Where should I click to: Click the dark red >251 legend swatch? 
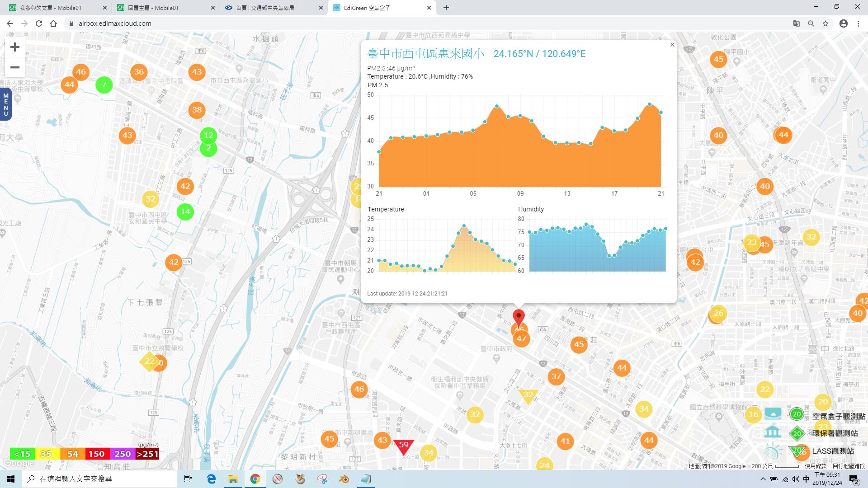point(147,454)
